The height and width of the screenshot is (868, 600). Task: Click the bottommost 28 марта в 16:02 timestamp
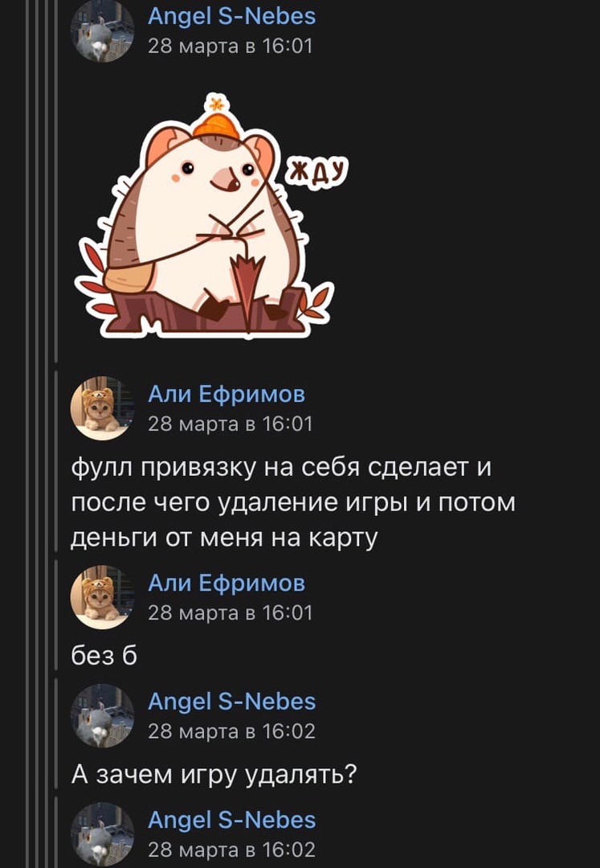pos(231,850)
